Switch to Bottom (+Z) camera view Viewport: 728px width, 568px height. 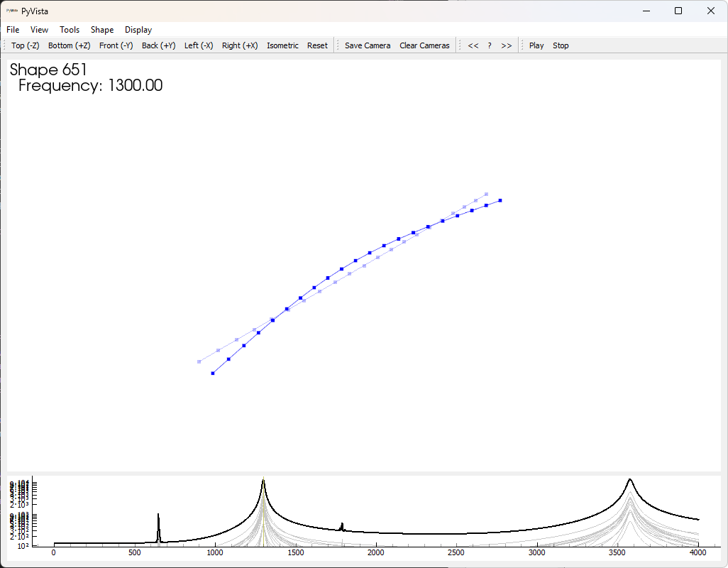tap(70, 45)
